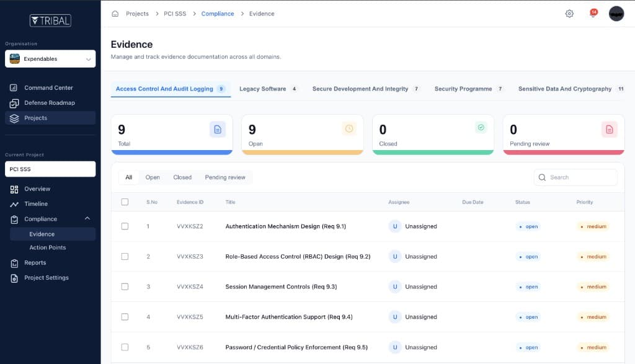
Task: Open Authentication Mechanism Design (Req 9.1) title
Action: 285,226
